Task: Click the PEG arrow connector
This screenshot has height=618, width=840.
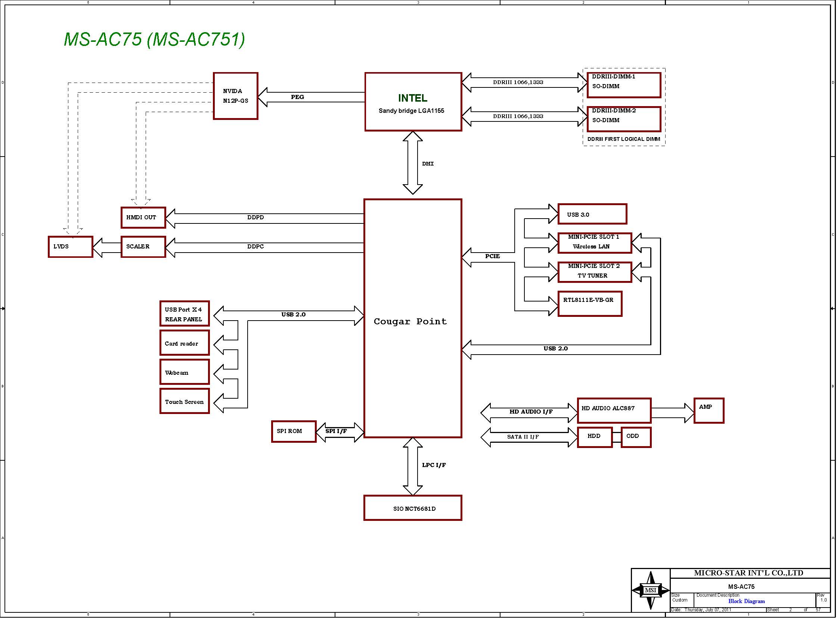Action: tap(310, 97)
